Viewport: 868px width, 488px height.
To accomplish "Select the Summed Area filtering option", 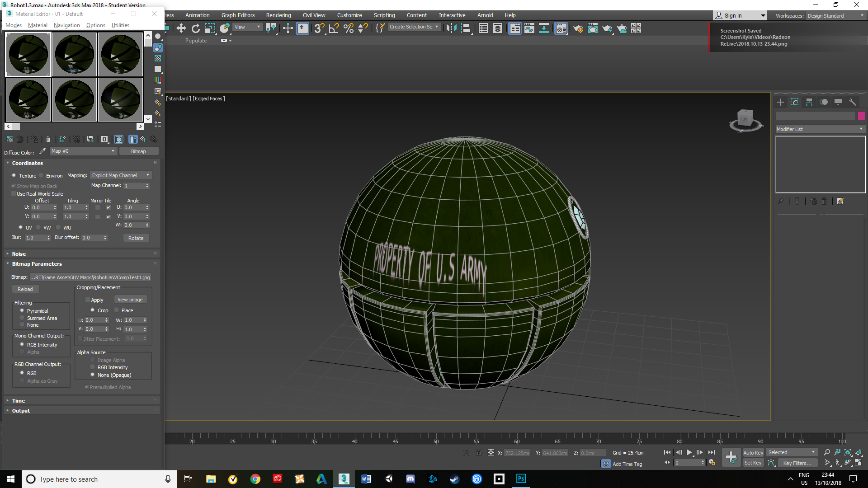I will [22, 318].
